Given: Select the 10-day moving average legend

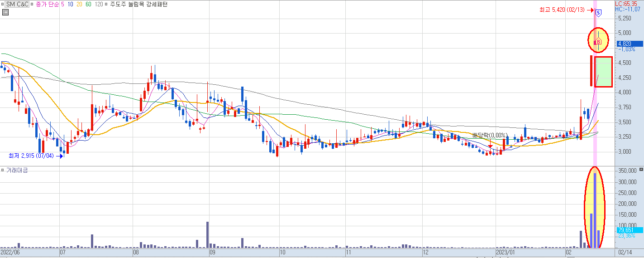Looking at the screenshot, I should click(71, 4).
